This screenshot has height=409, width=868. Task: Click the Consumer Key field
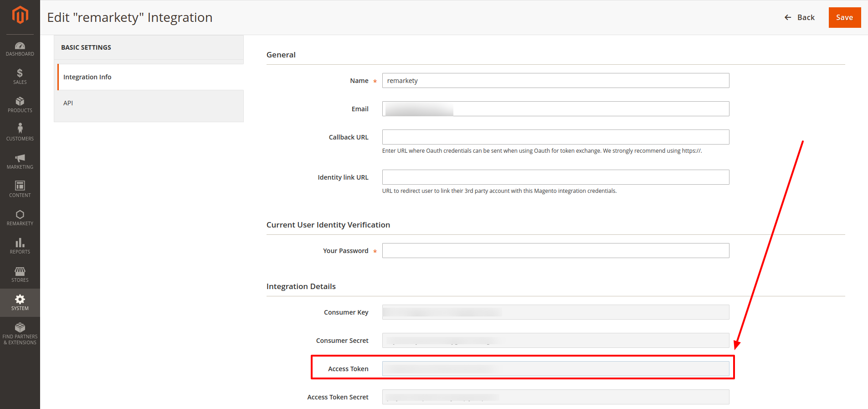555,312
